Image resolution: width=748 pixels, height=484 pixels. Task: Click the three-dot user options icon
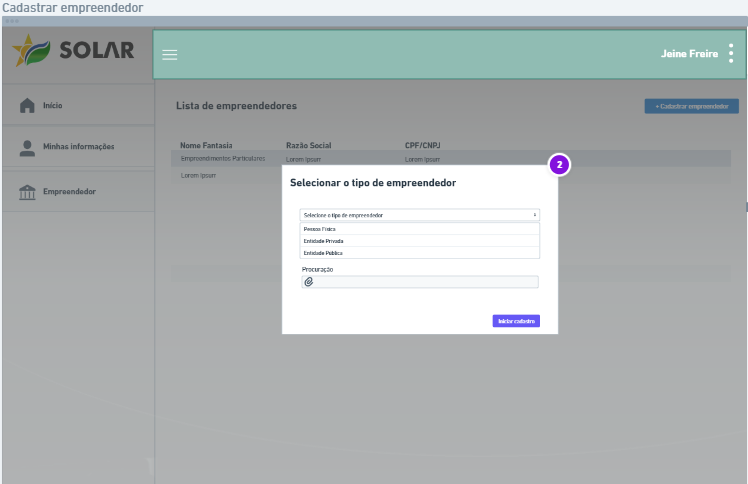(x=731, y=53)
